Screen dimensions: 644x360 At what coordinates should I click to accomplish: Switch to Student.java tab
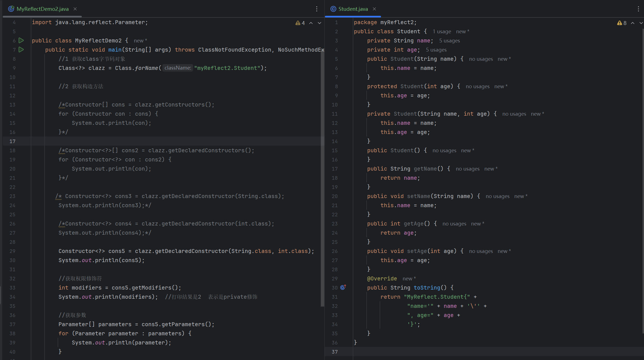(353, 9)
